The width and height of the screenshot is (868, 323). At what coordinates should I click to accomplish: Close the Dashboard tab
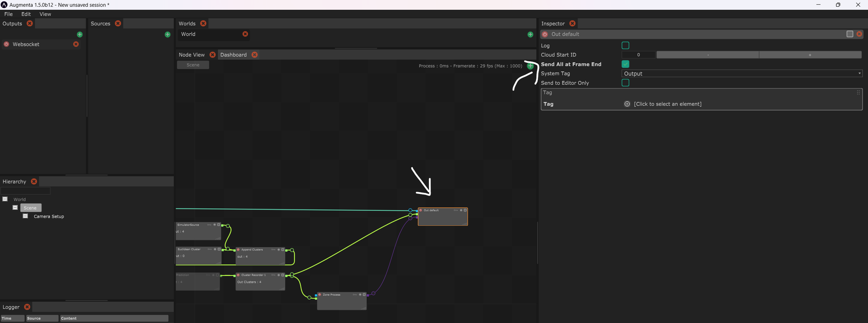[254, 55]
